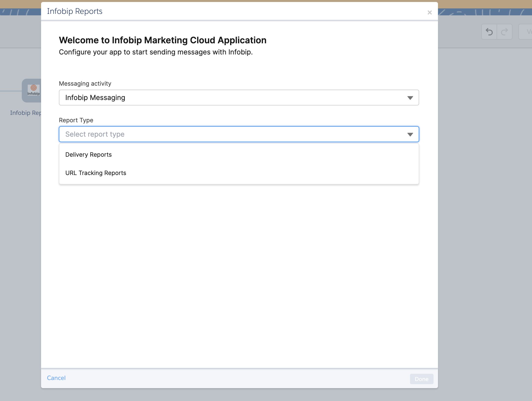This screenshot has width=532, height=401.
Task: Click the Welcome to Infobip heading
Action: [x=163, y=40]
